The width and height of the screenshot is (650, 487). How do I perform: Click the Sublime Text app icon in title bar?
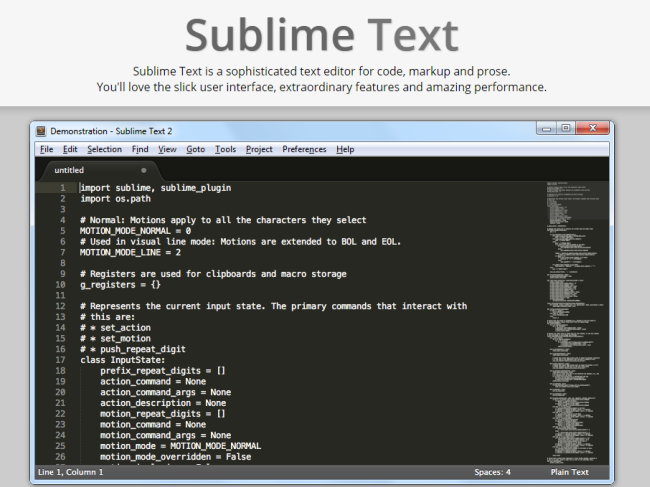(41, 131)
